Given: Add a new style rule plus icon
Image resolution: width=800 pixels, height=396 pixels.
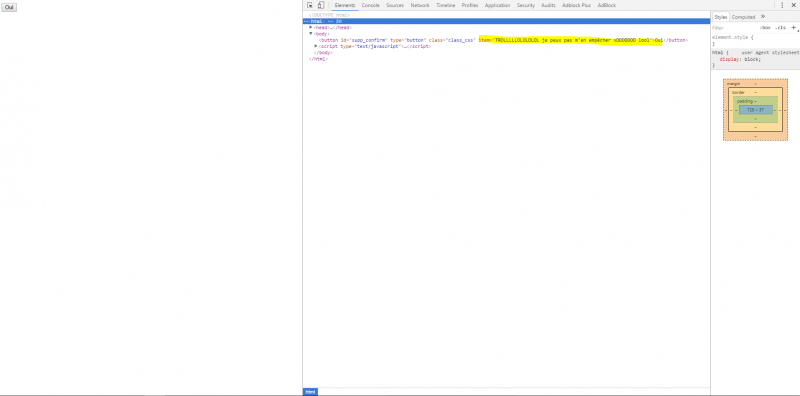Looking at the screenshot, I should click(x=793, y=28).
